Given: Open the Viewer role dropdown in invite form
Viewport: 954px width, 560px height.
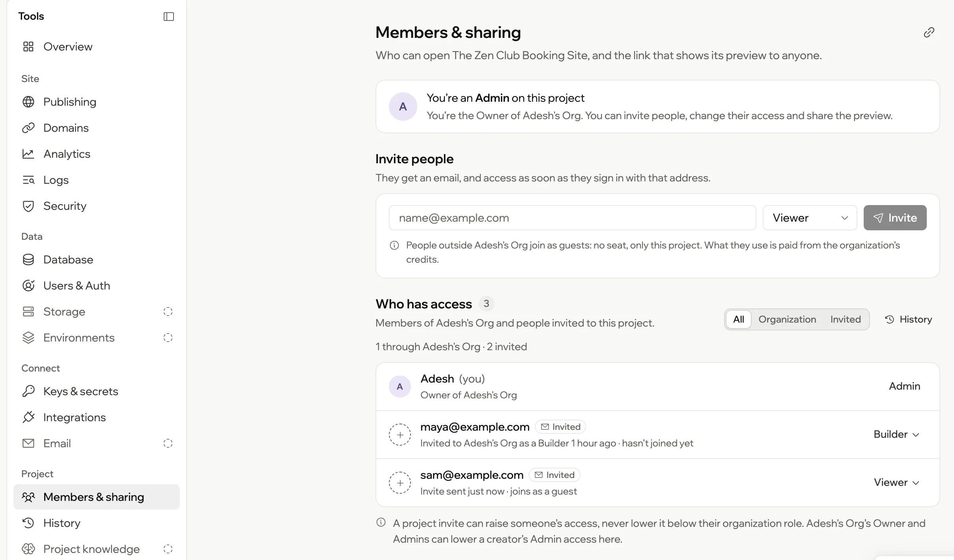Looking at the screenshot, I should coord(810,218).
